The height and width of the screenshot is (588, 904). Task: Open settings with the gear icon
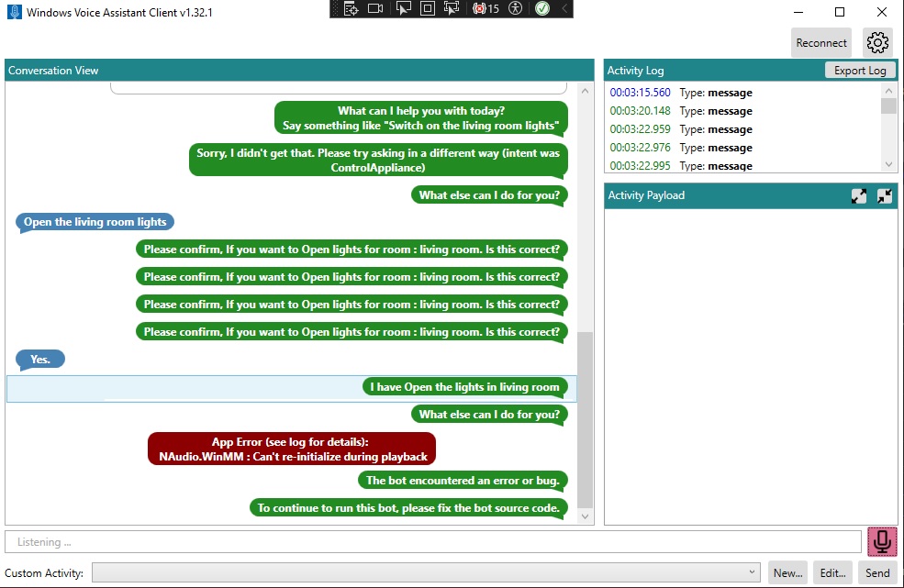(x=877, y=42)
